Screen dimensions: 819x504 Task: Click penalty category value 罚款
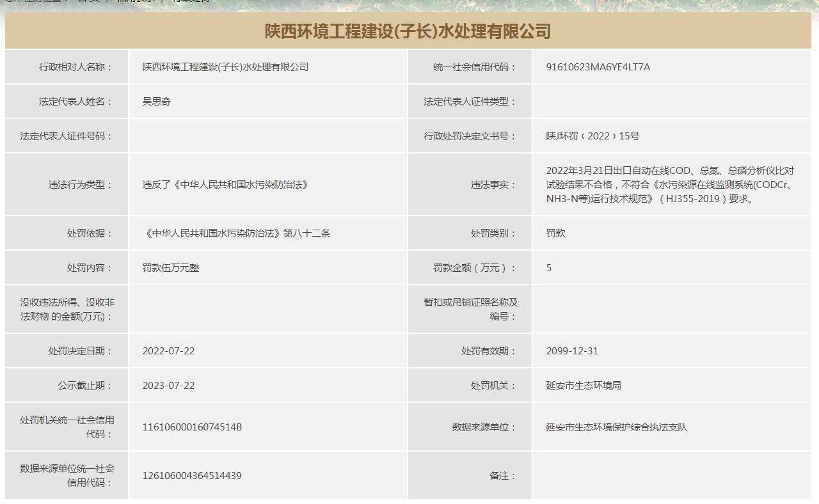pos(555,233)
